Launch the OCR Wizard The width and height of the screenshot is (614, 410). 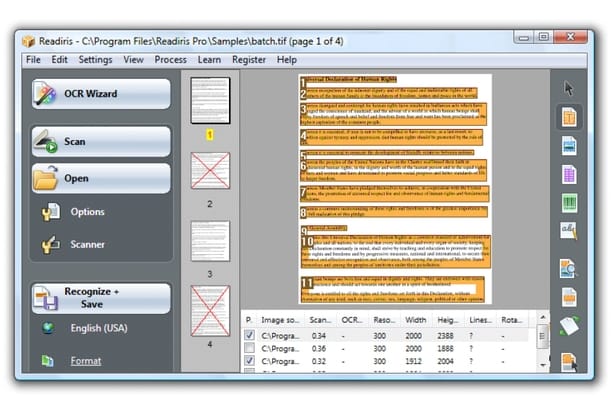[101, 94]
